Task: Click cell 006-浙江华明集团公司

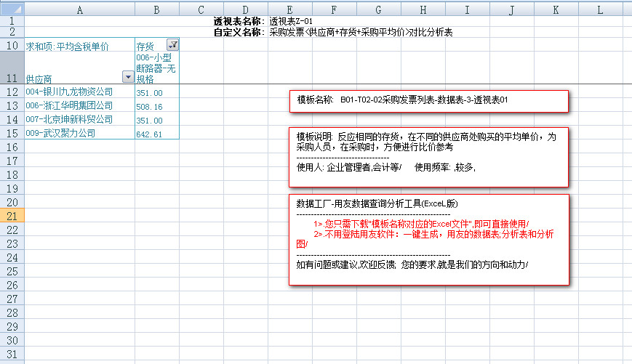Action: [69, 106]
